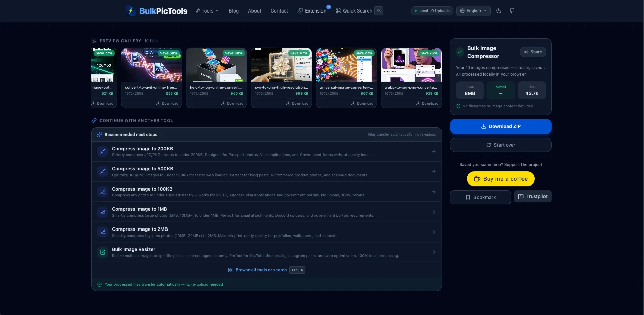Image resolution: width=644 pixels, height=315 pixels.
Task: Click shield icon by No filenames included
Action: point(458,106)
